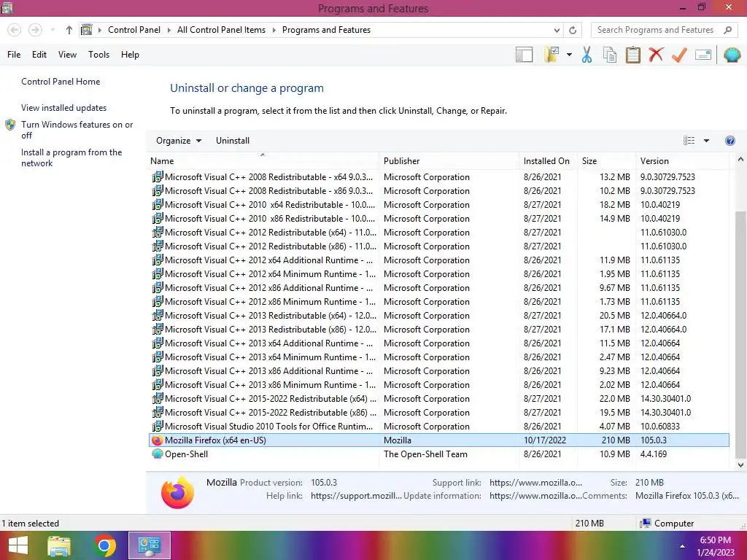Click the Uninstall button

pos(233,141)
